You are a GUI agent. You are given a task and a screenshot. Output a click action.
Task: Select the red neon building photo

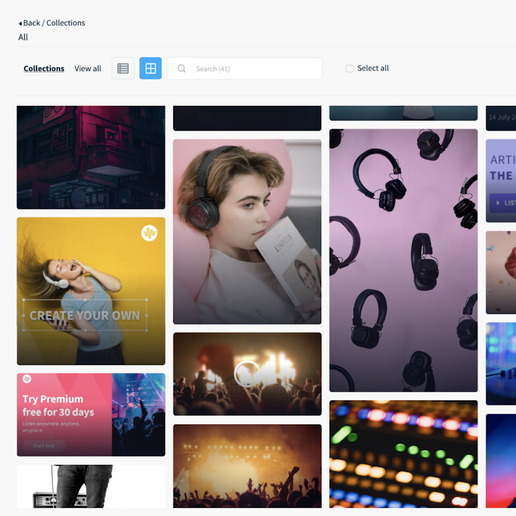[x=91, y=157]
